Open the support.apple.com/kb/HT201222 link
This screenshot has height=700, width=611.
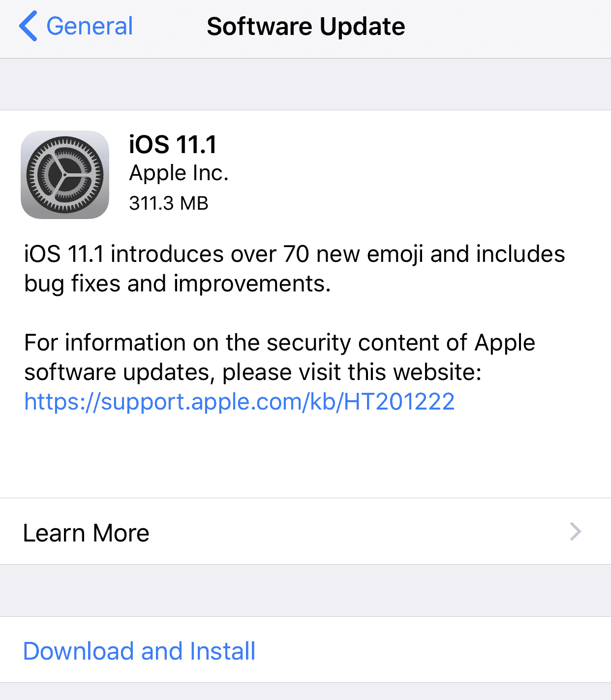click(x=239, y=402)
